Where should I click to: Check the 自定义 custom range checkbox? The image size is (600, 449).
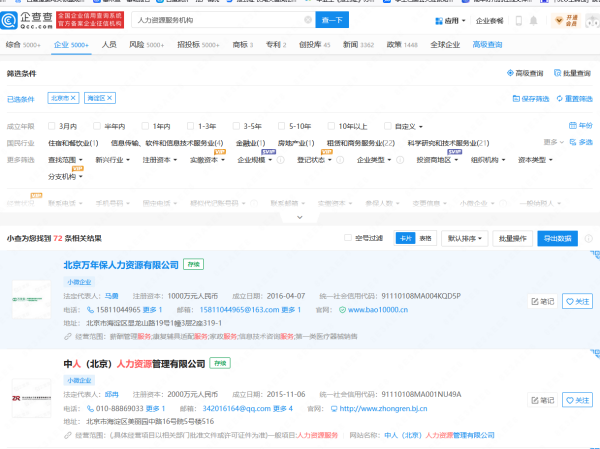tap(388, 126)
